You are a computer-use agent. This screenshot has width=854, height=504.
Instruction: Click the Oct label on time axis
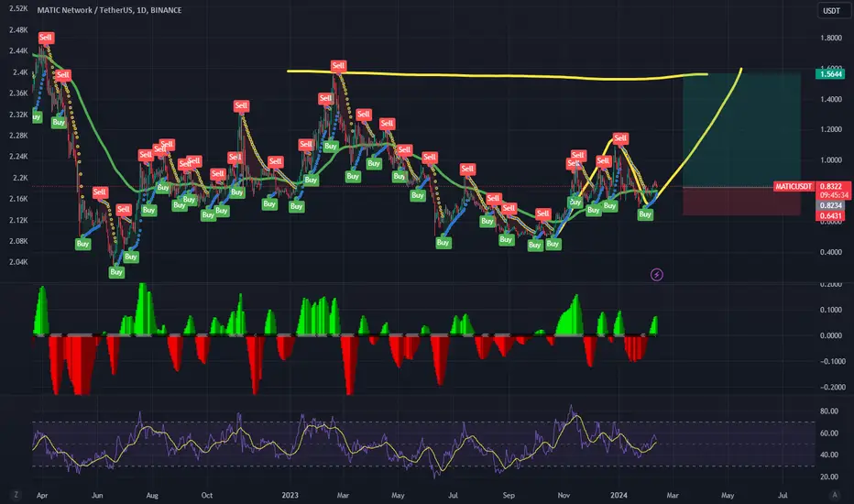[x=207, y=495]
